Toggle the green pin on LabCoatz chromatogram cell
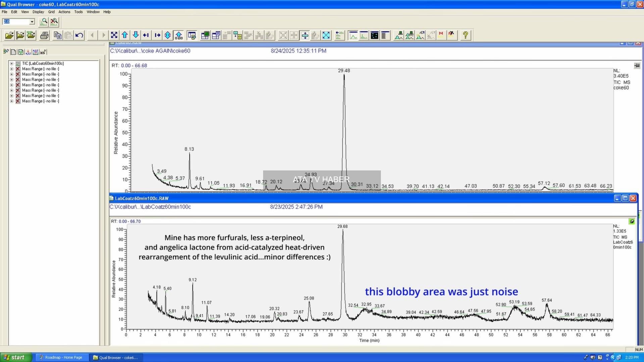This screenshot has height=362, width=644. click(x=632, y=221)
